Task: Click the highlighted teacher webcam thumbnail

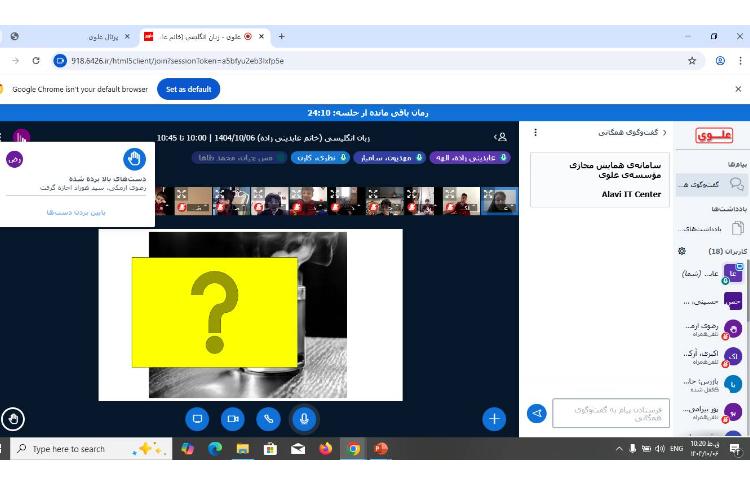Action: (x=499, y=201)
